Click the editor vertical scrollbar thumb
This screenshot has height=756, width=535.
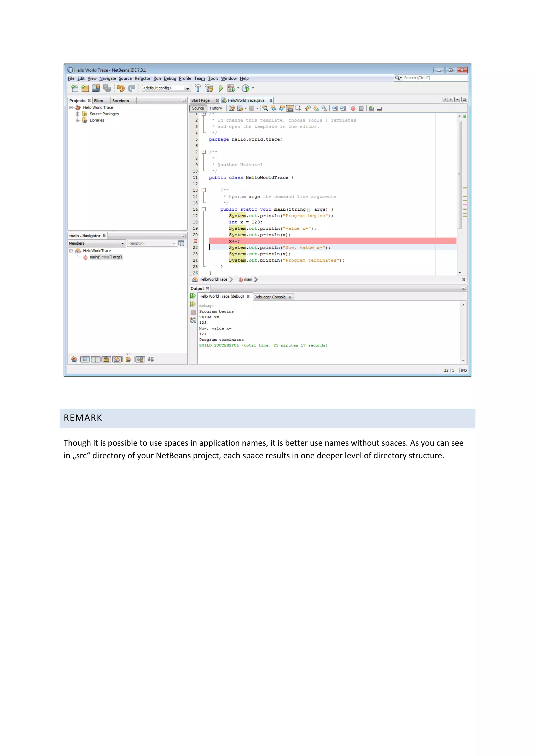(x=460, y=175)
